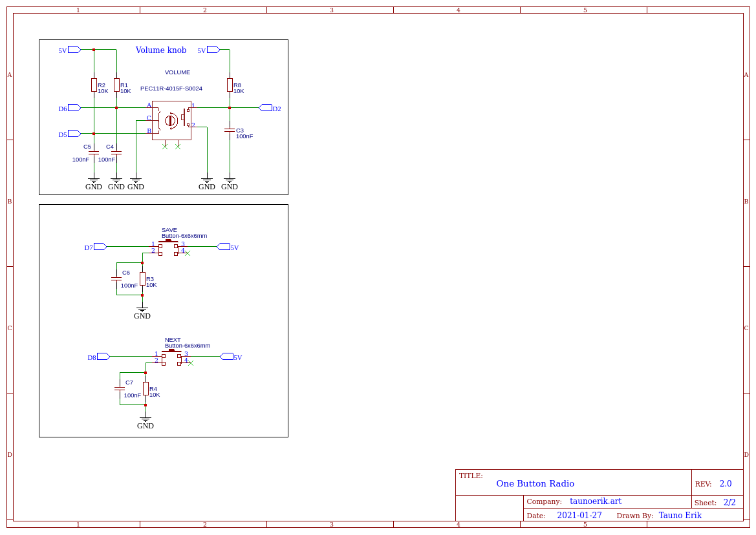Select the "One Button Radio" title text
This screenshot has height=535, width=756.
(535, 484)
